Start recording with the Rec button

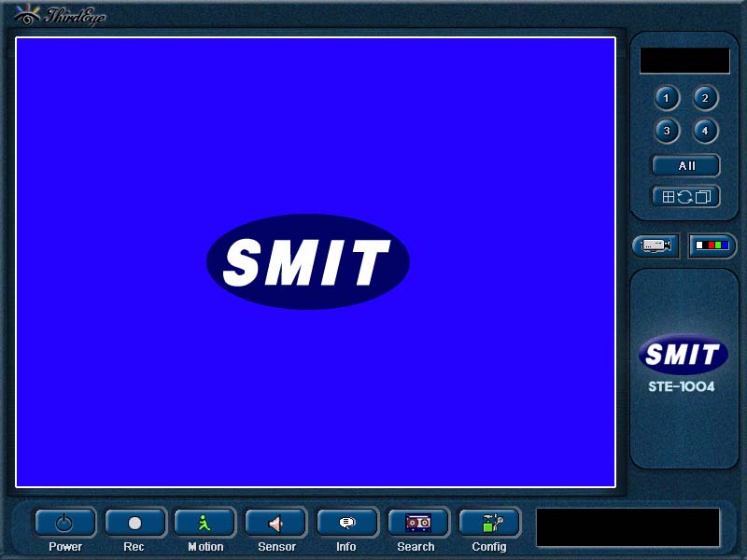click(135, 524)
